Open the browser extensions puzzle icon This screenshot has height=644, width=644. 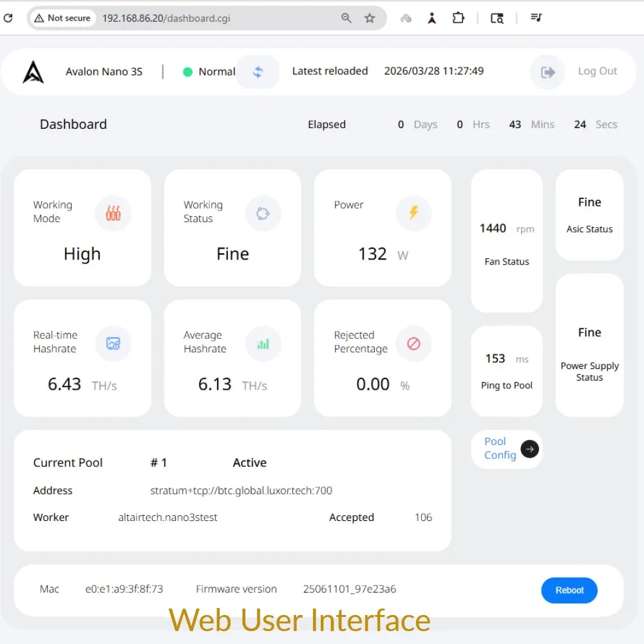coord(458,18)
